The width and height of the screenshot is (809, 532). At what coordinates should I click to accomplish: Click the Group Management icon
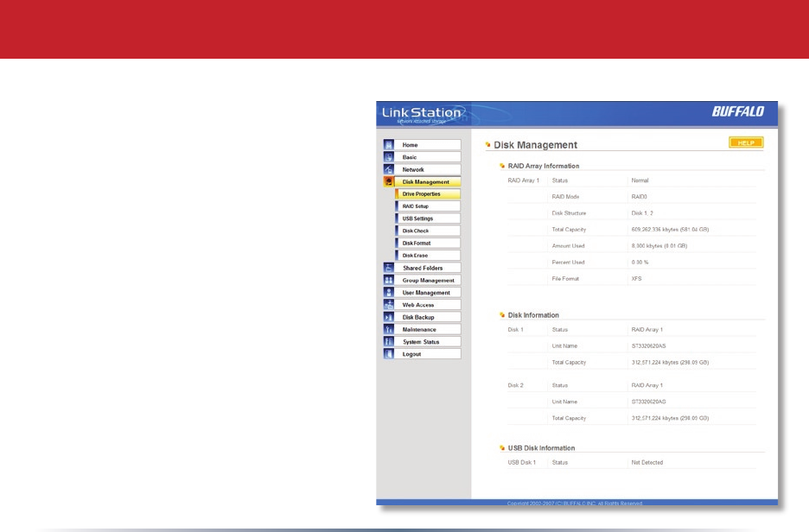pyautogui.click(x=388, y=281)
